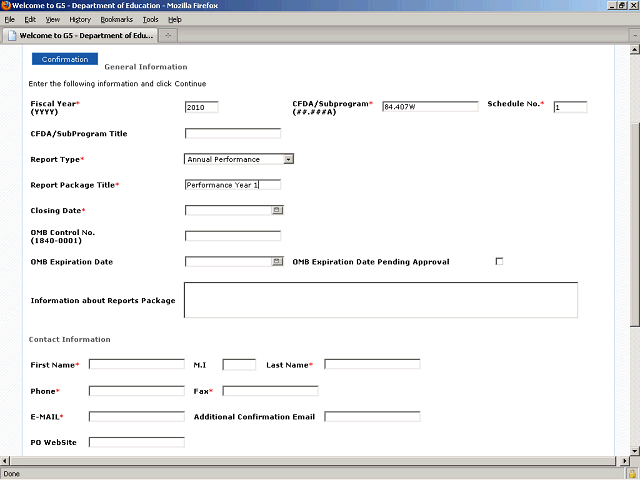
Task: Click the page icon on the G5 tab
Action: (x=12, y=36)
